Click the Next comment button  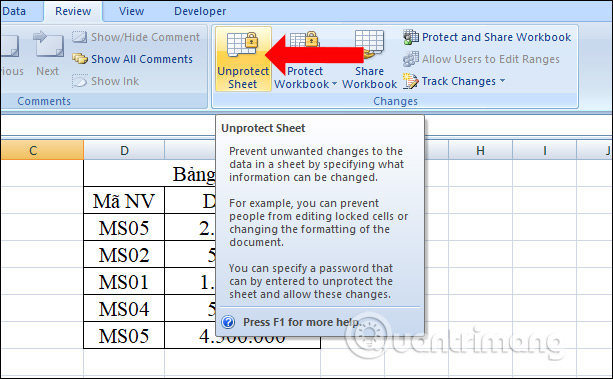point(48,54)
